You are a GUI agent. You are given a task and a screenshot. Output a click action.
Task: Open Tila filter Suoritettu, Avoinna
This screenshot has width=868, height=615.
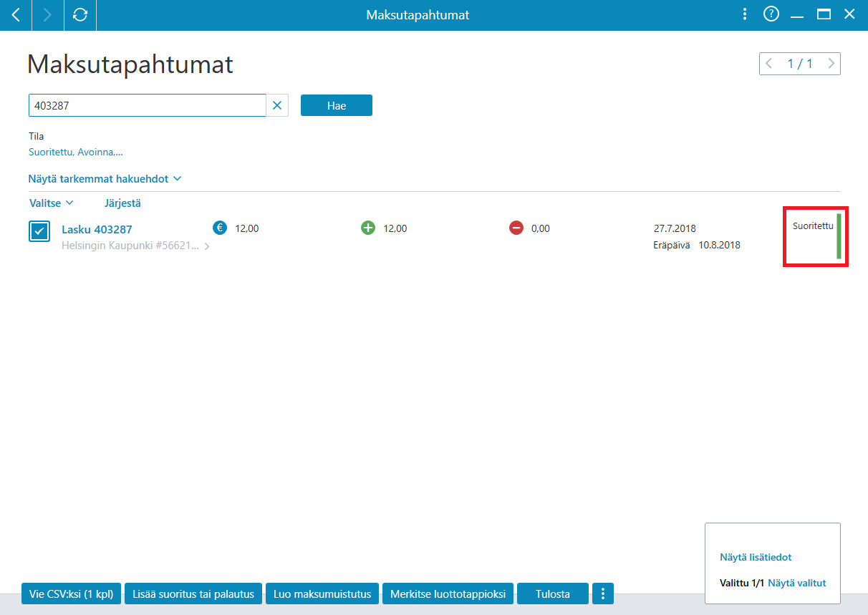tap(76, 152)
